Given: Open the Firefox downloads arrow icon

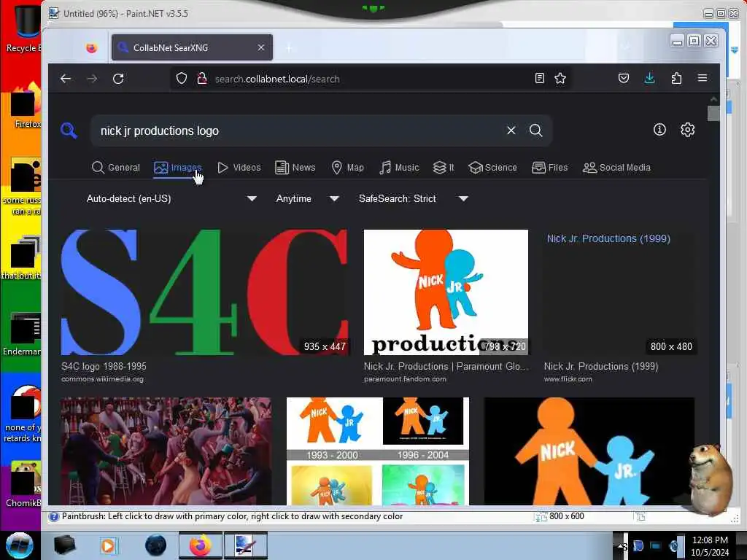Looking at the screenshot, I should (x=650, y=79).
